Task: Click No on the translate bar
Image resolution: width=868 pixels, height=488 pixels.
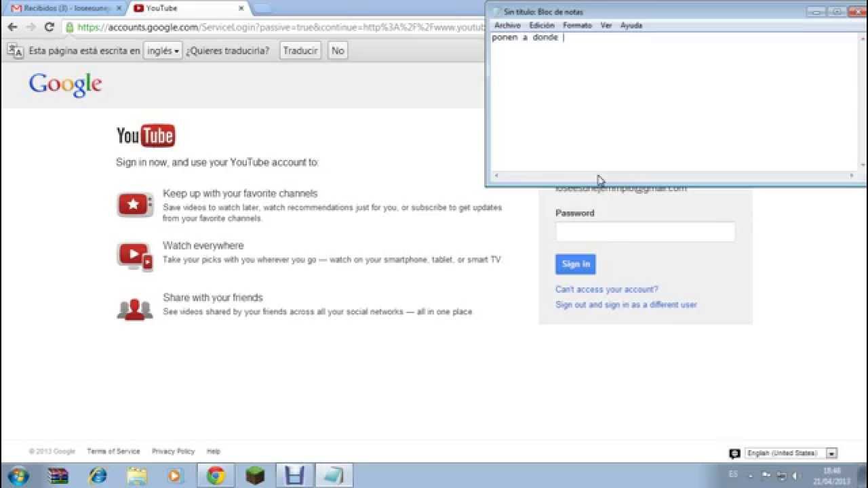Action: (x=338, y=51)
